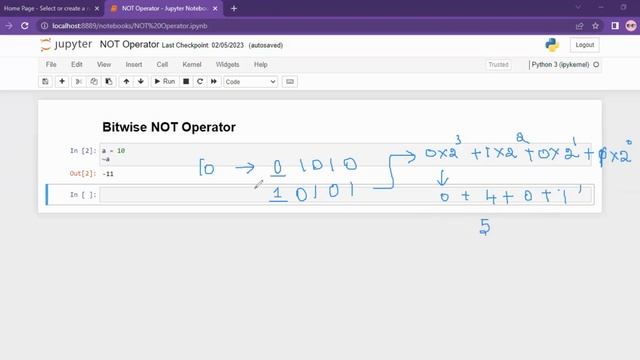
Task: Click the Logout button
Action: click(584, 45)
